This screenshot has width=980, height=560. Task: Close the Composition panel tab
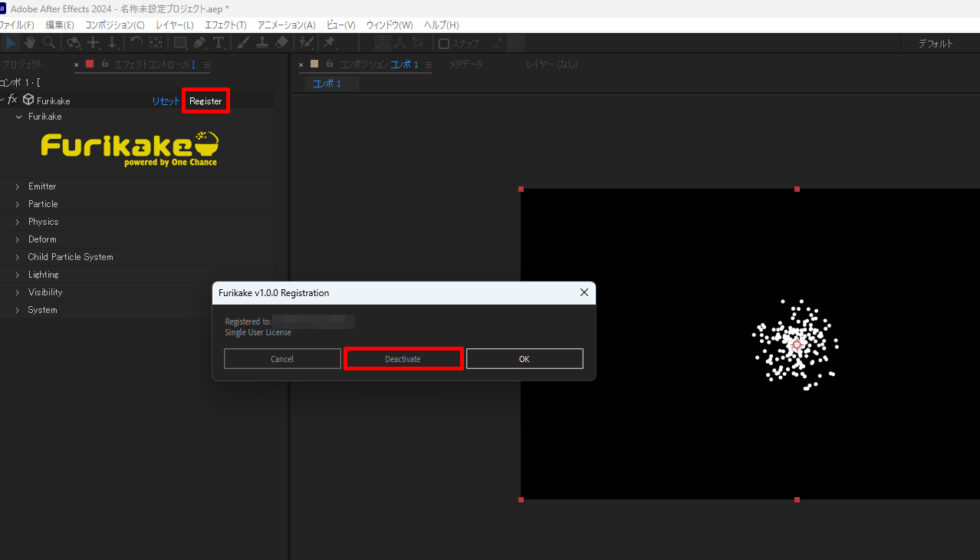coord(301,64)
